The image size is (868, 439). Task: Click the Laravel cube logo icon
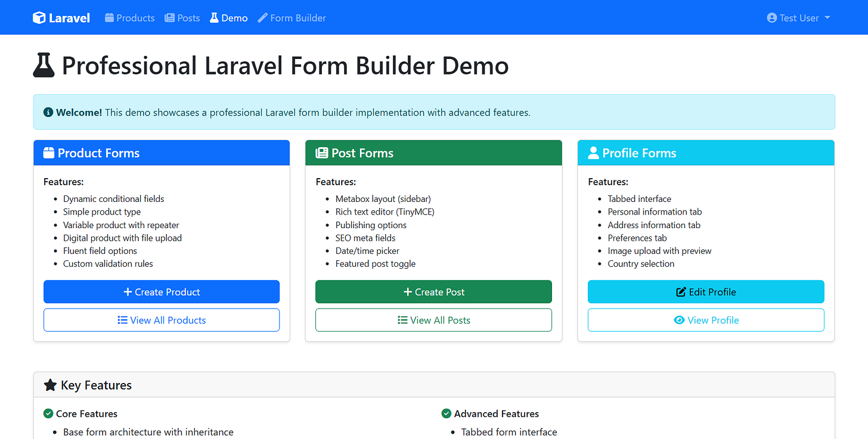39,18
